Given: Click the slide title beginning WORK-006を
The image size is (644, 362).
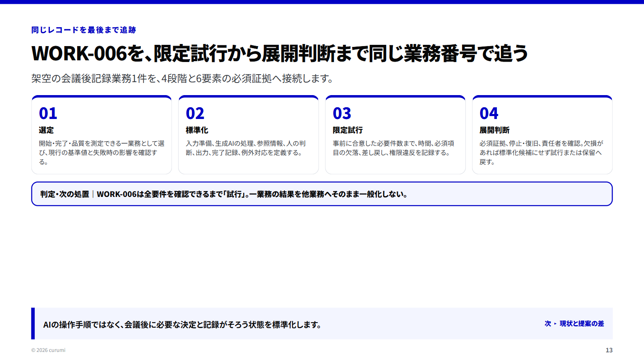Looking at the screenshot, I should click(280, 53).
